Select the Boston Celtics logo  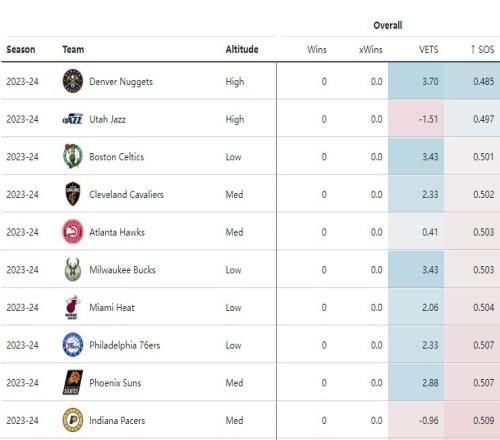coord(73,156)
